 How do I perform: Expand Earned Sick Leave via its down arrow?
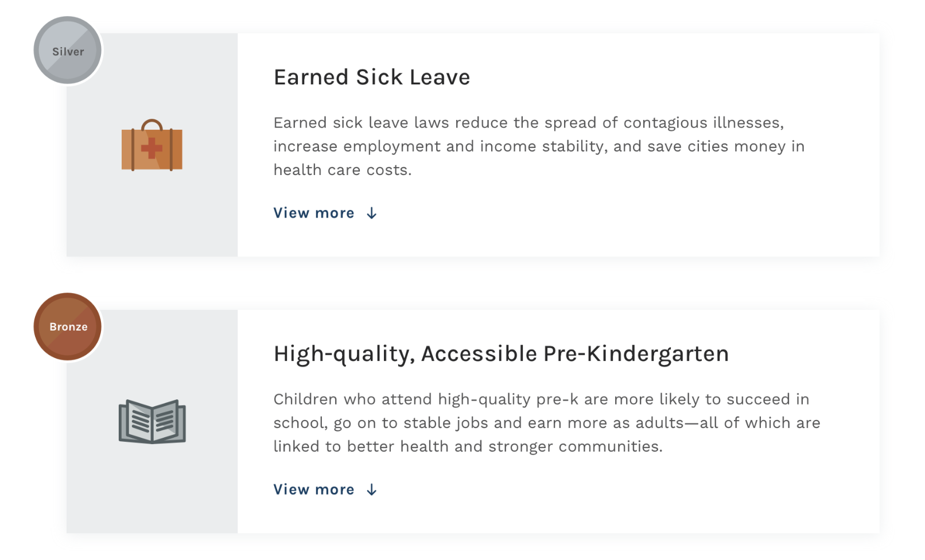(x=372, y=213)
